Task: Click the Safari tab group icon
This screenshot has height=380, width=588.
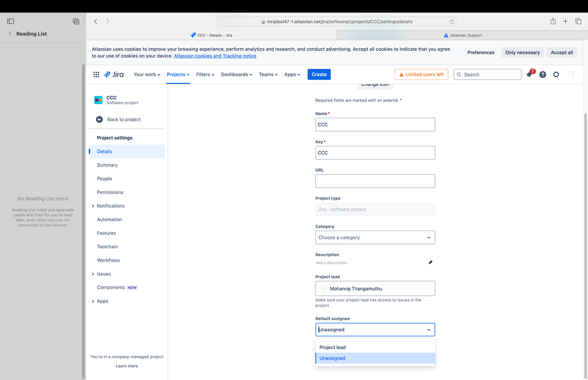Action: [x=76, y=21]
